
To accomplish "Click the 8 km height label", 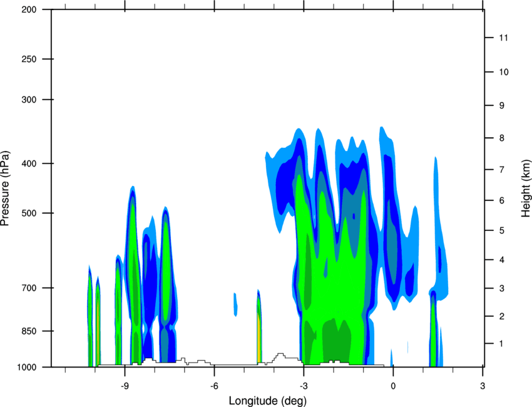I will (502, 138).
